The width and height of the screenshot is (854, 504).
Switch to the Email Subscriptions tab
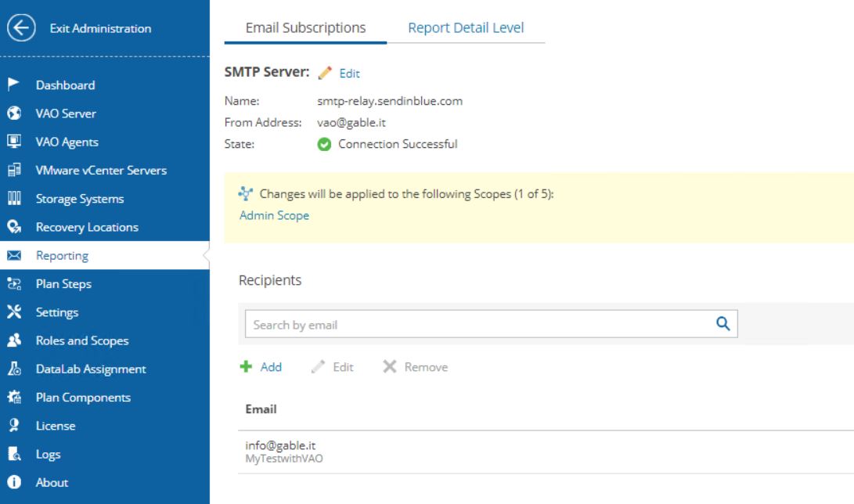(x=305, y=27)
